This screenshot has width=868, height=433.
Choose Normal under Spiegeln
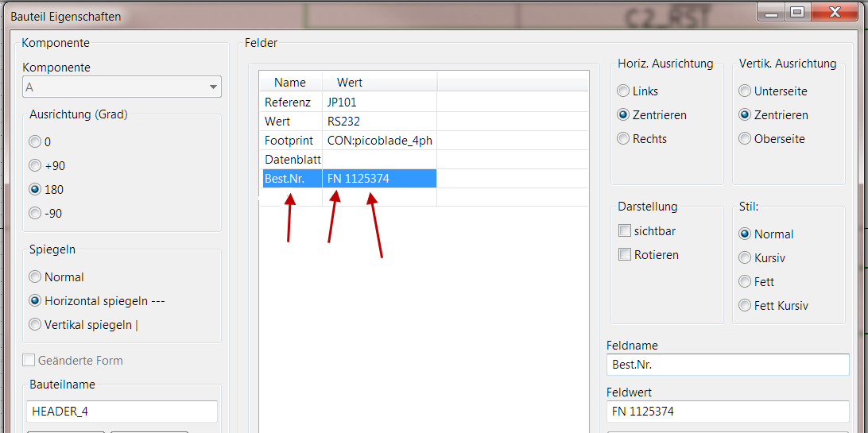35,277
